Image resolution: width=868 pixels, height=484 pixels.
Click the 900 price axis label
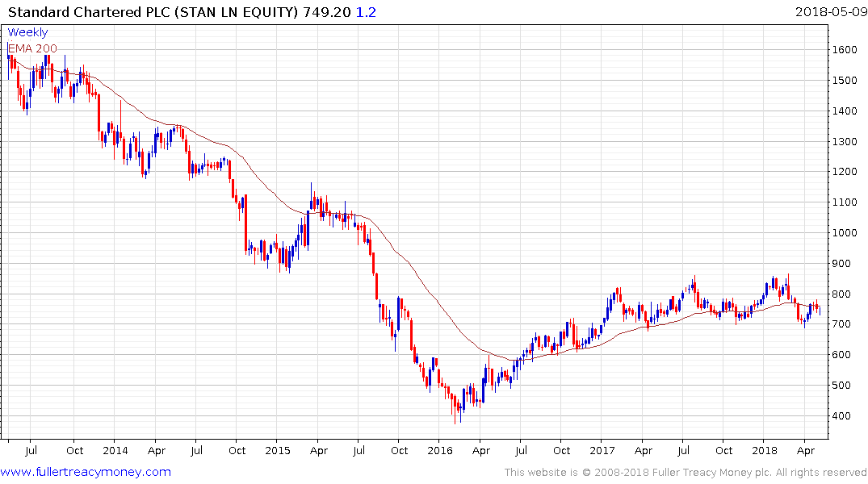pyautogui.click(x=841, y=264)
